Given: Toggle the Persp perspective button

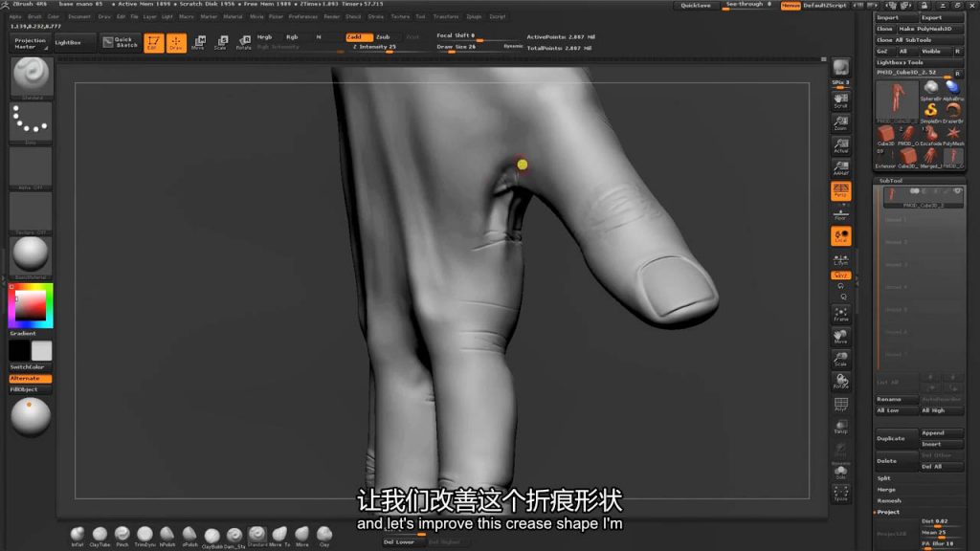Looking at the screenshot, I should pyautogui.click(x=840, y=190).
